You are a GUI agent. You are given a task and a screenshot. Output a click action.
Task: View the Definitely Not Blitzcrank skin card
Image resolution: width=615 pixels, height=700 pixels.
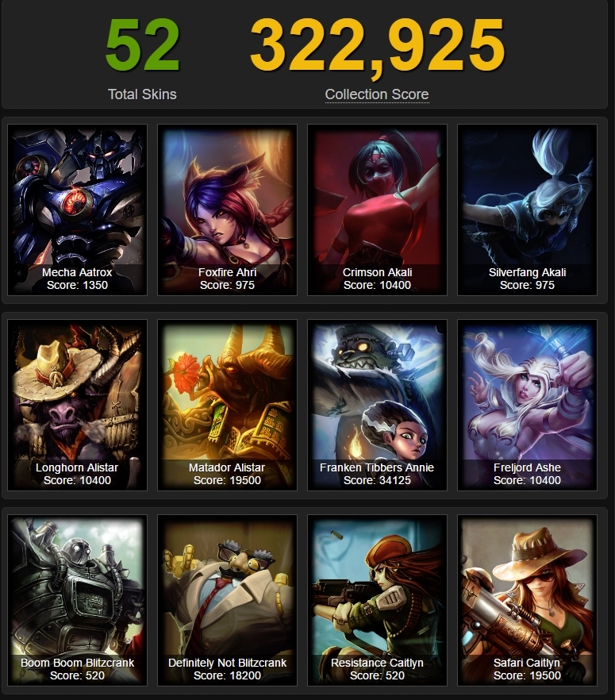pyautogui.click(x=227, y=600)
